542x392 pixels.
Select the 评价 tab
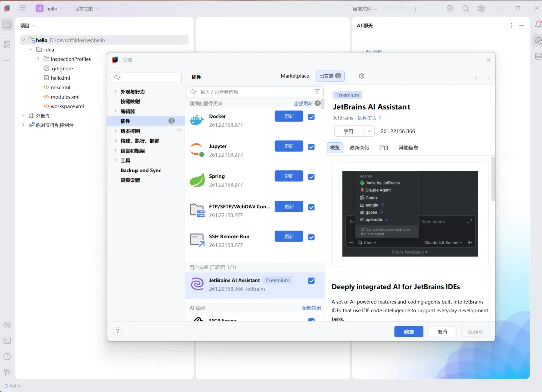pos(384,148)
